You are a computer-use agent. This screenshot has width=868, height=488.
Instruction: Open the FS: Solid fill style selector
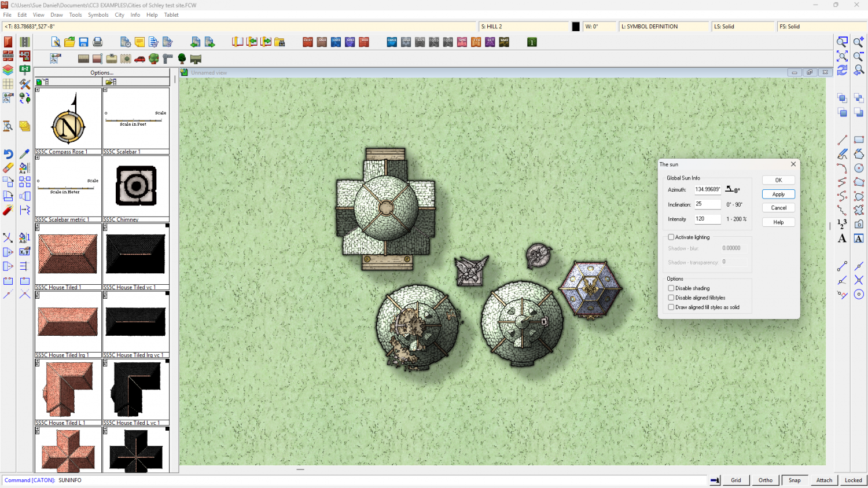pos(821,27)
